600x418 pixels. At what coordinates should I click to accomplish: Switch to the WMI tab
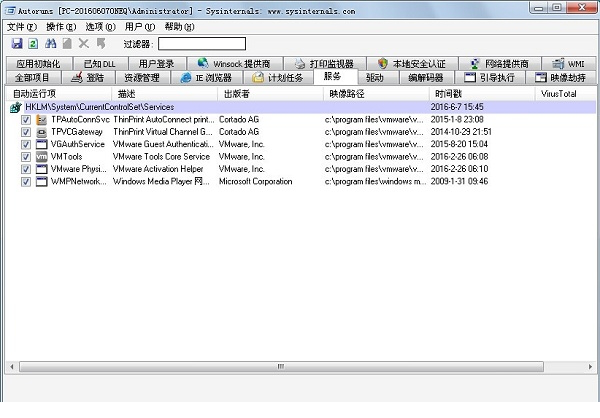[x=569, y=64]
